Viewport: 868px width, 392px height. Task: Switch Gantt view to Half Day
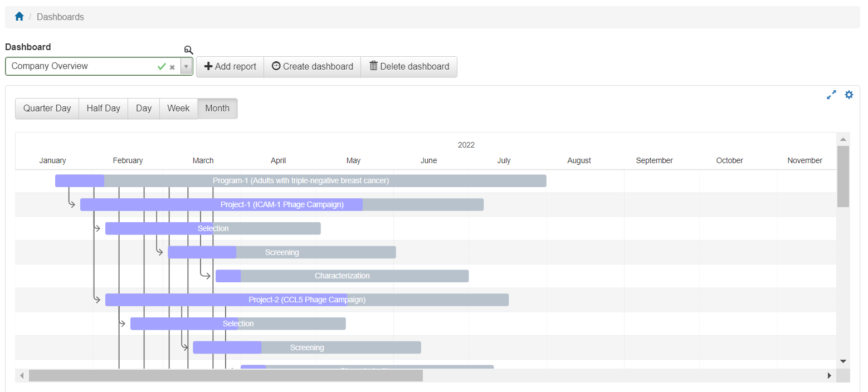pos(104,109)
